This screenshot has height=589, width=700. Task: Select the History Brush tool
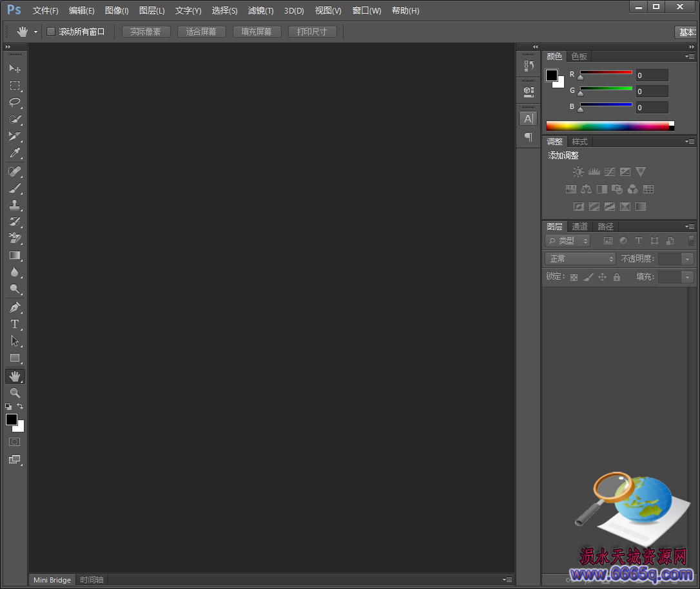click(15, 222)
